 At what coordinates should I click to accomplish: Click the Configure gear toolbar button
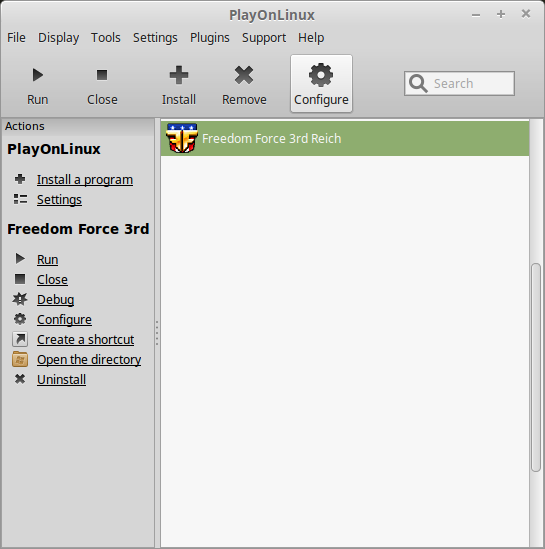coord(321,83)
